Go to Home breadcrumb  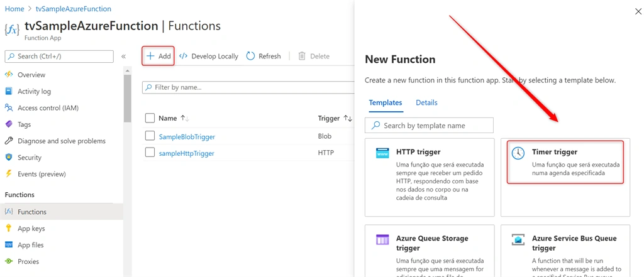coord(14,9)
